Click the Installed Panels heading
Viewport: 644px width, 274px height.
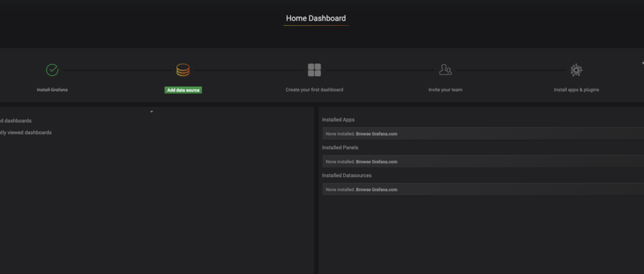point(340,147)
